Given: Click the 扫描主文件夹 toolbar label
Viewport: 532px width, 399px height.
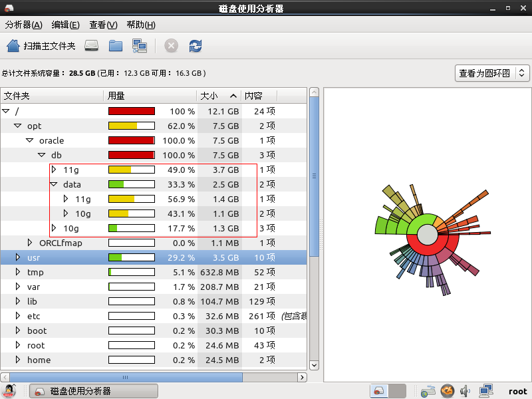Looking at the screenshot, I should (49, 46).
